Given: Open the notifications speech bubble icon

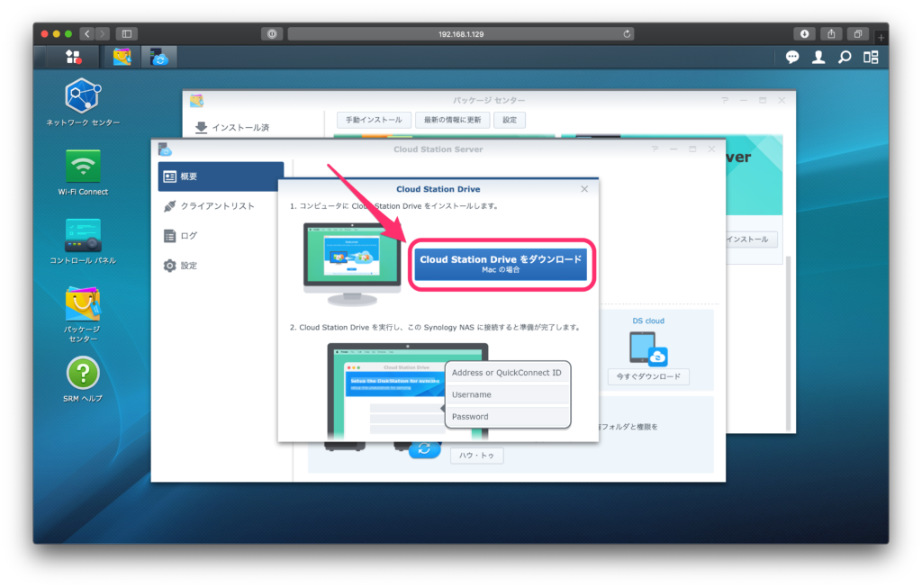Looking at the screenshot, I should (792, 58).
